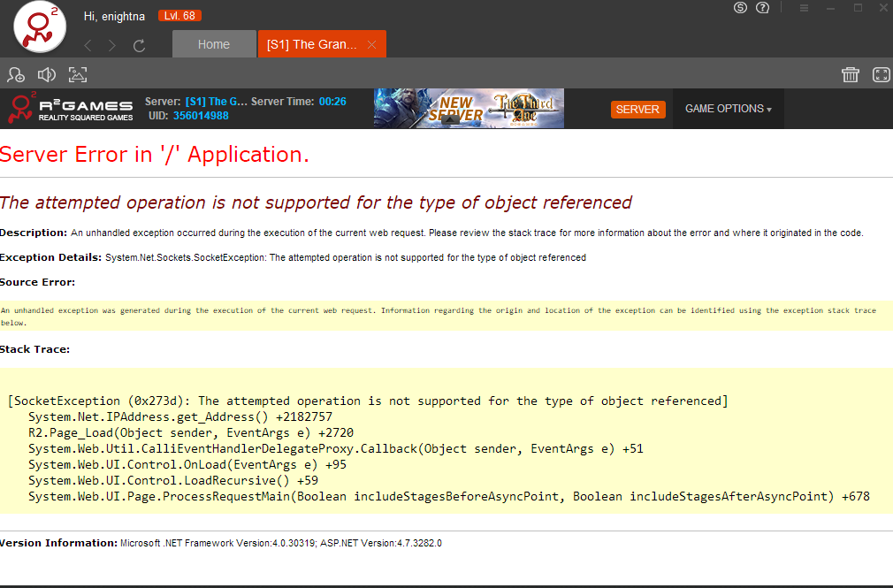Open help with the question mark icon

tap(762, 8)
